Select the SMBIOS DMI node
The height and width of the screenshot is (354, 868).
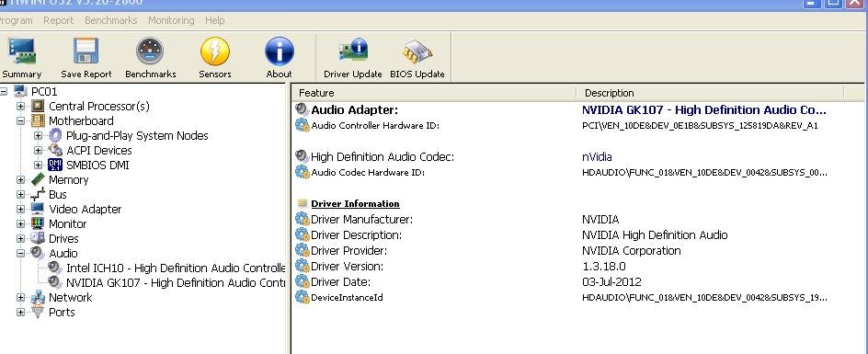click(x=97, y=166)
